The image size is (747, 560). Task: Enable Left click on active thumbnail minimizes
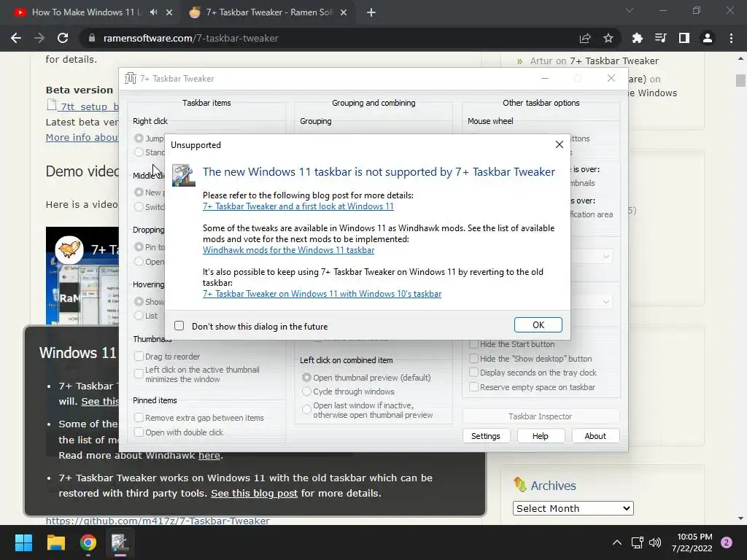(x=139, y=374)
